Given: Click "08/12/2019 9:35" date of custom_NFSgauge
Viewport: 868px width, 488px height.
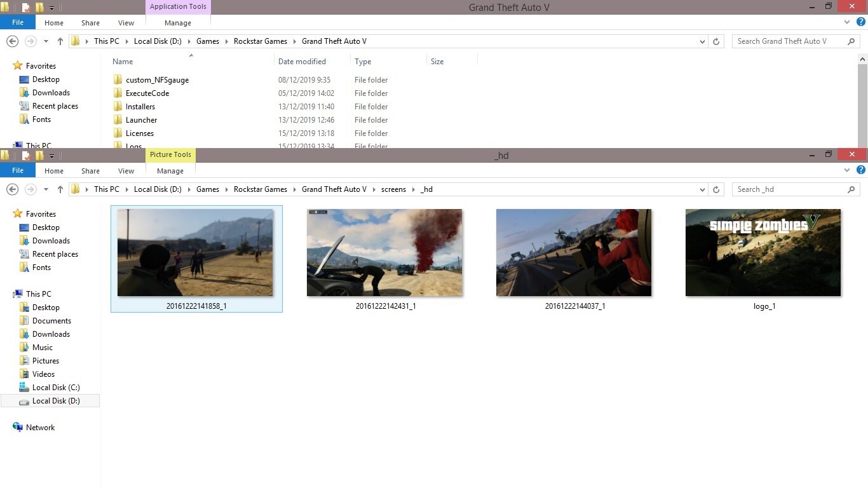Looking at the screenshot, I should (x=304, y=80).
